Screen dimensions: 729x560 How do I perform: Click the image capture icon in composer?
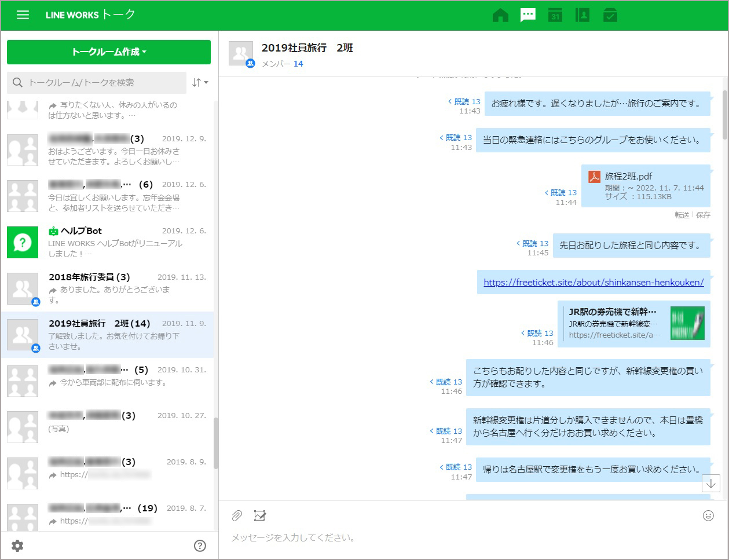(x=260, y=515)
